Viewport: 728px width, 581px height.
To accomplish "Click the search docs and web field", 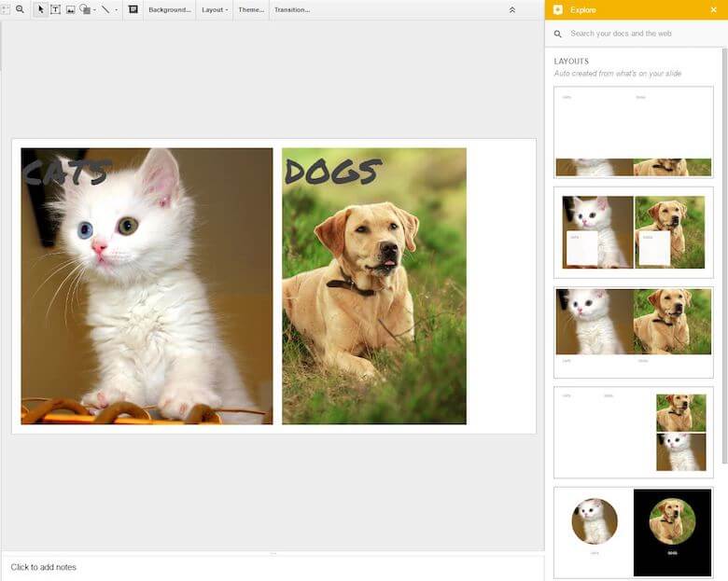I will pos(635,34).
